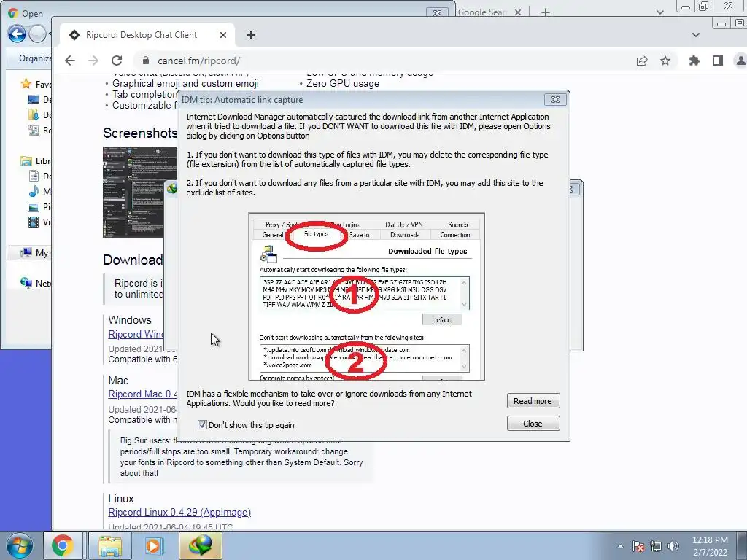This screenshot has width=747, height=560.
Task: Toggle the Chrome side panel icon
Action: click(718, 61)
